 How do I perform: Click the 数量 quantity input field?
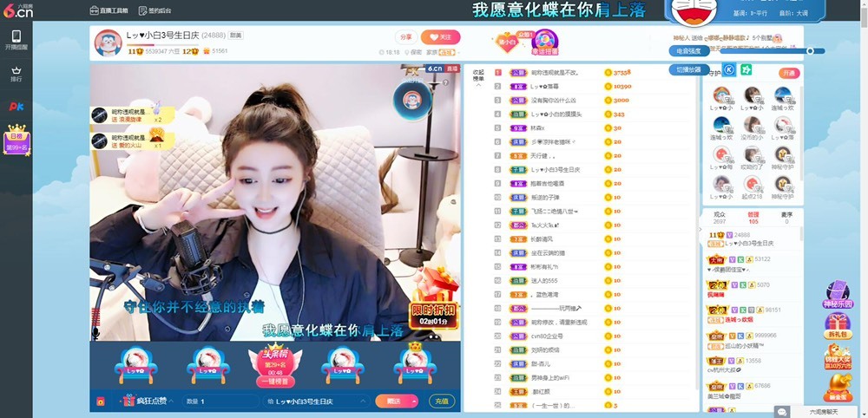pyautogui.click(x=220, y=401)
